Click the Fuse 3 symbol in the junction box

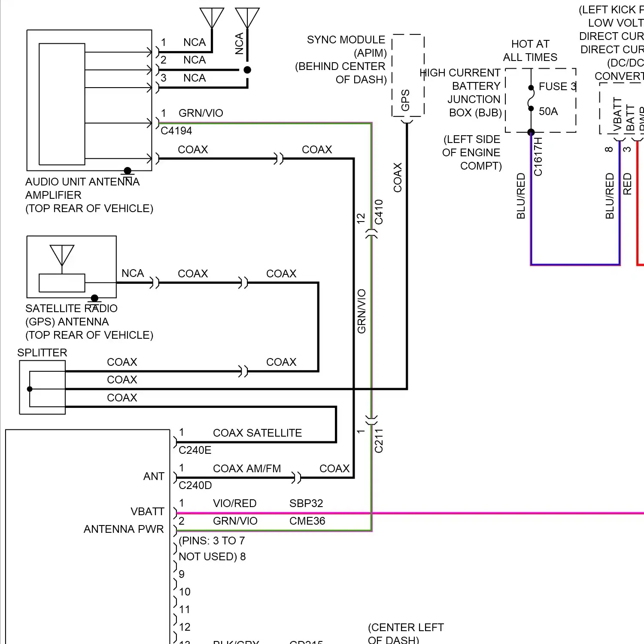coord(531,98)
